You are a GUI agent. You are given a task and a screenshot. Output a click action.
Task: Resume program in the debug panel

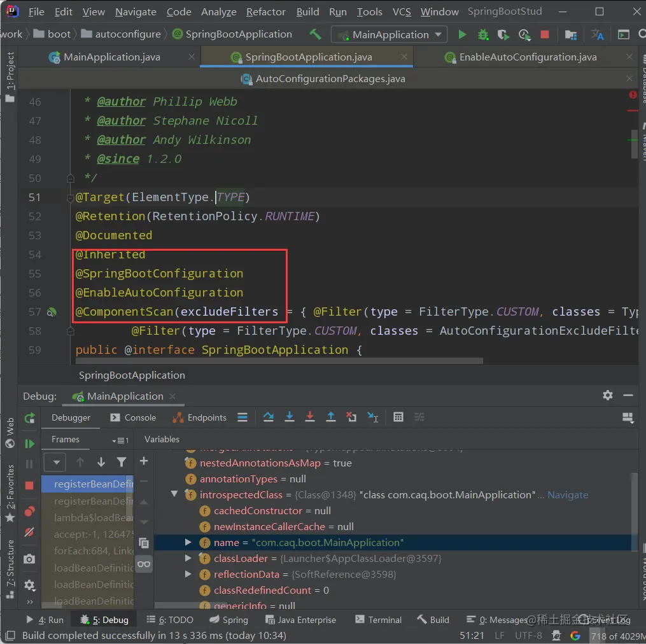(29, 444)
